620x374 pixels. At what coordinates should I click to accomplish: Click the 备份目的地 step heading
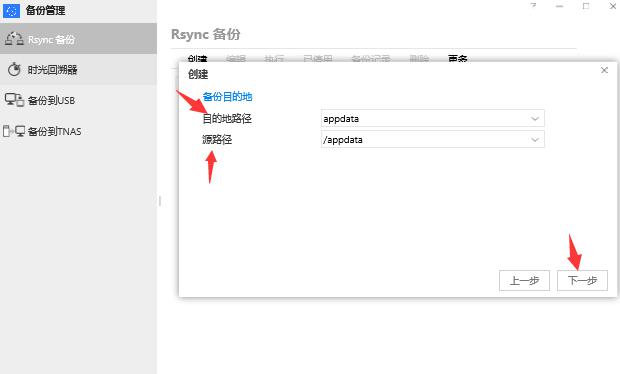[x=227, y=96]
